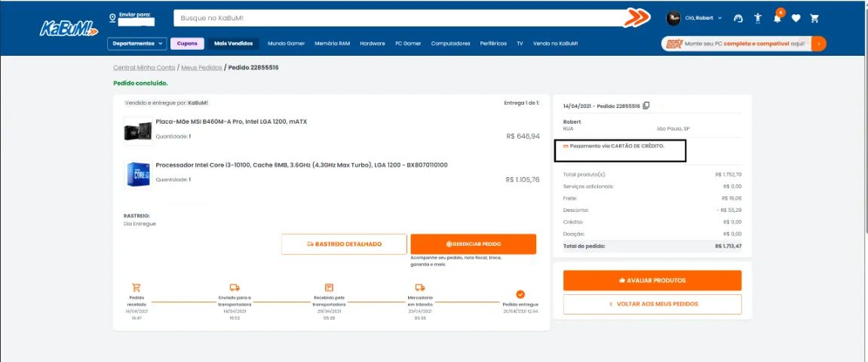Click the Desconto row label
This screenshot has width=868, height=362.
pos(575,210)
